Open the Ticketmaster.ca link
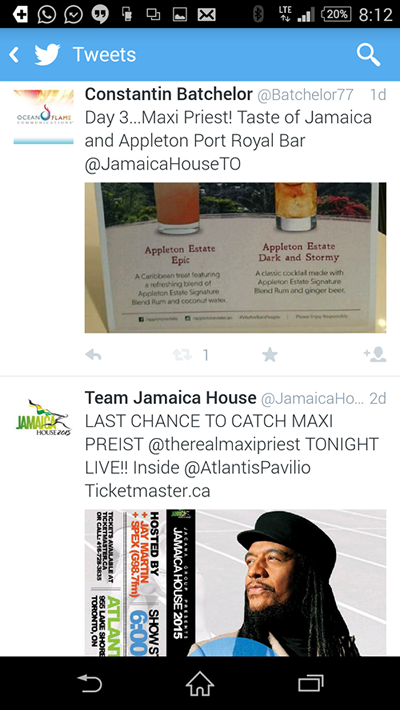Image resolution: width=400 pixels, height=710 pixels. tap(148, 491)
